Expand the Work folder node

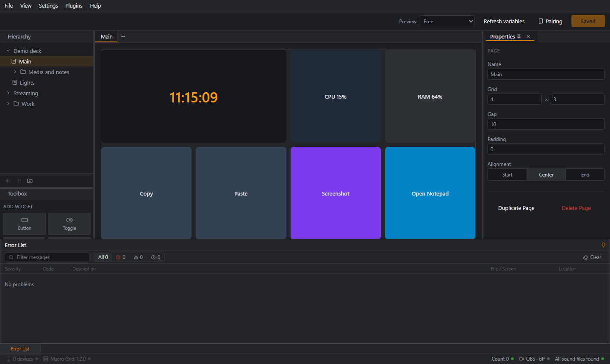tap(8, 104)
